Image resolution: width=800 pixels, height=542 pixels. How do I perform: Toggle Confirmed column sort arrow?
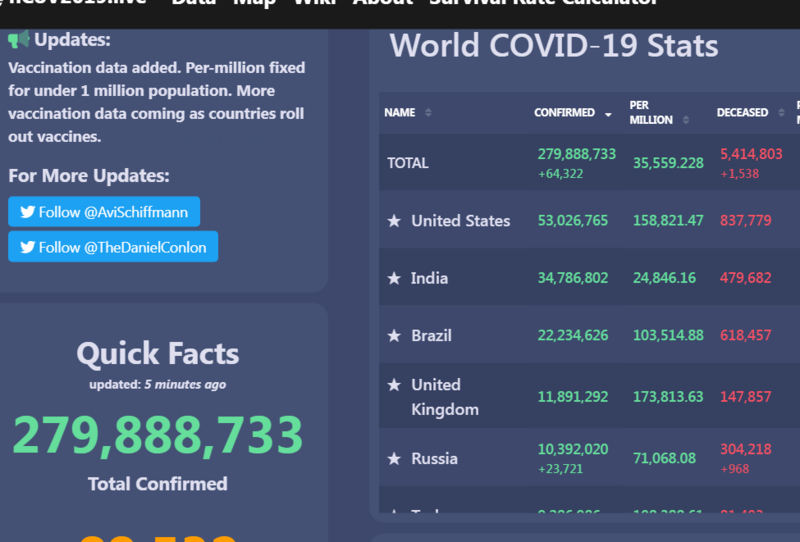pyautogui.click(x=608, y=114)
